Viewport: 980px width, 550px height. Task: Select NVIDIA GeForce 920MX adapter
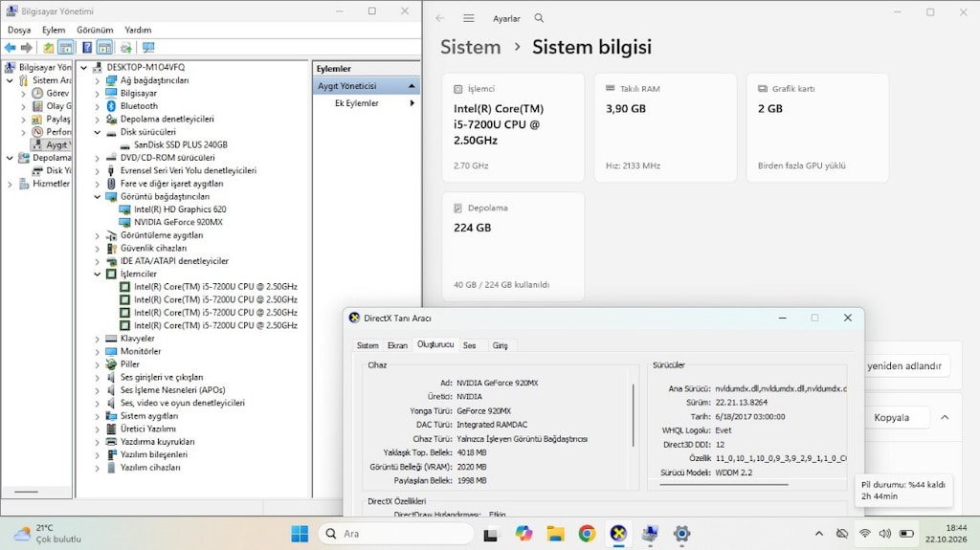click(x=177, y=222)
